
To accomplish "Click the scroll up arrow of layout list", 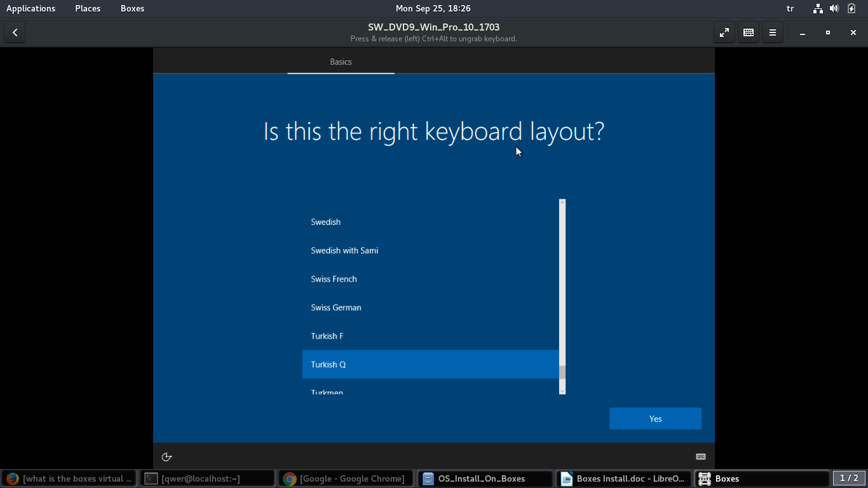I will coord(562,203).
